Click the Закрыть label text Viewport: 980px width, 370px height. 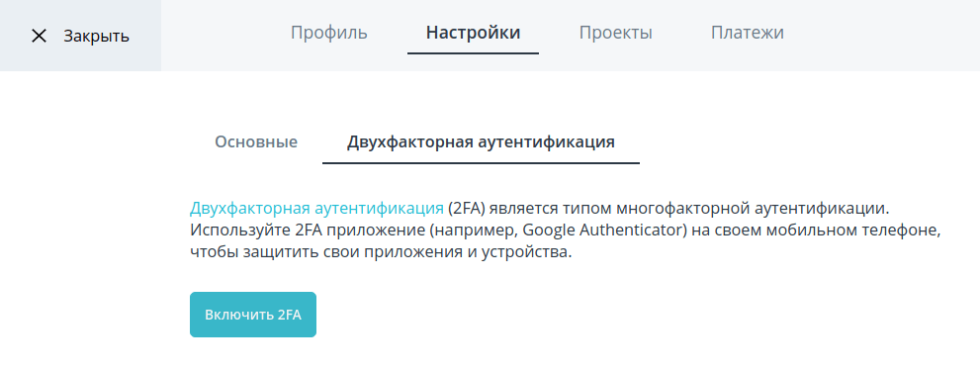(x=96, y=37)
